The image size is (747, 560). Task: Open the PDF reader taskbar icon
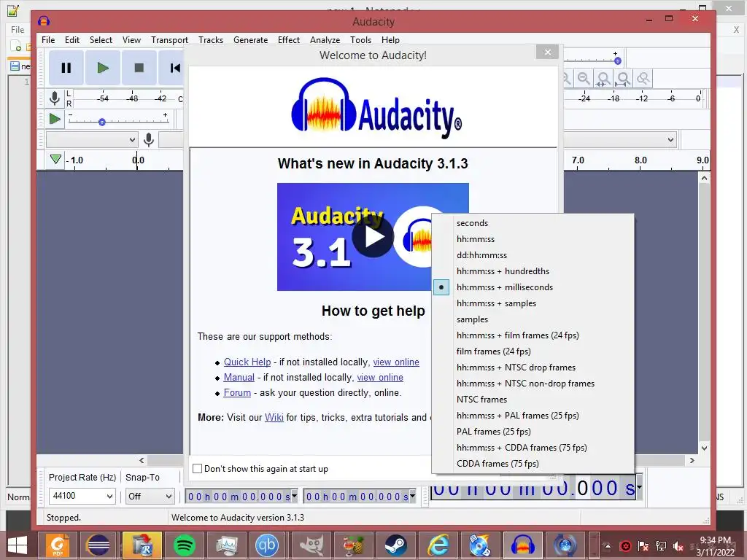tap(57, 545)
